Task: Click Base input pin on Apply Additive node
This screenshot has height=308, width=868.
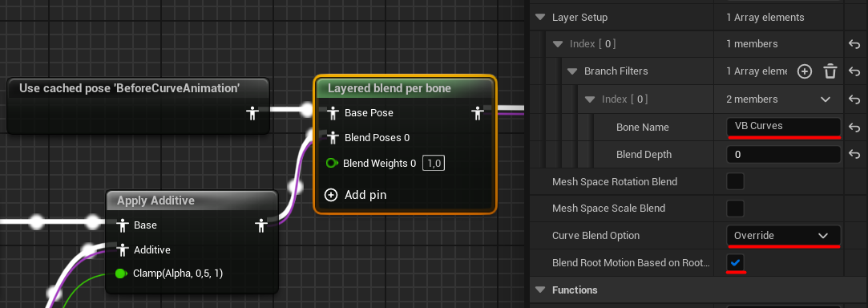Action: click(x=123, y=225)
